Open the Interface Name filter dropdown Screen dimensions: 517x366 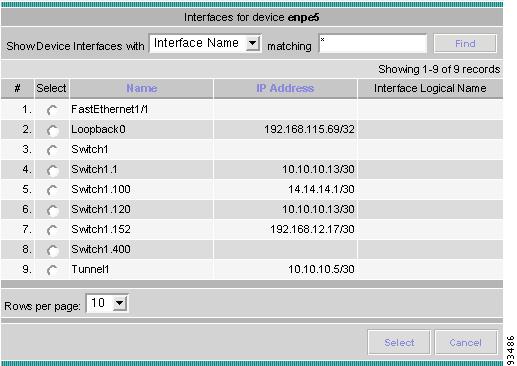(205, 43)
